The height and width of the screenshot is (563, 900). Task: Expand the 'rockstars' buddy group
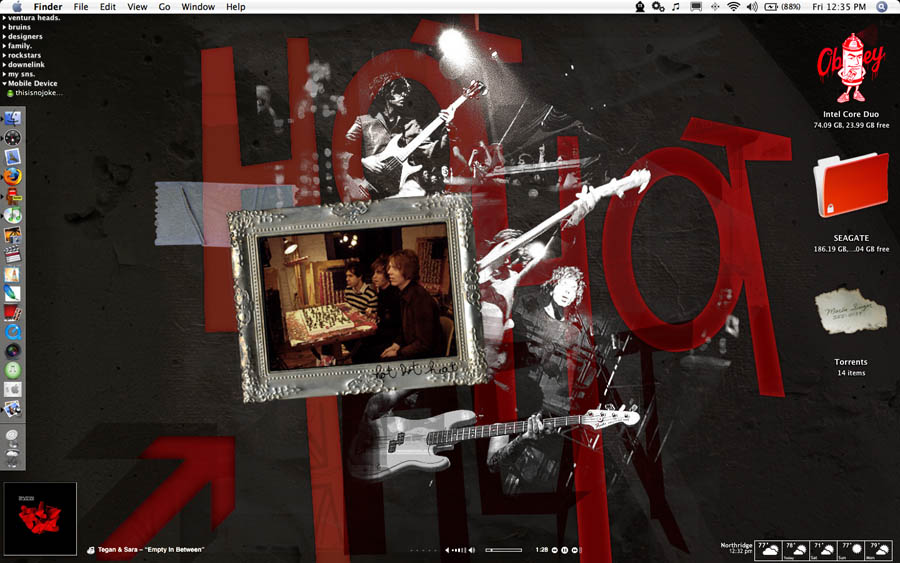point(4,56)
